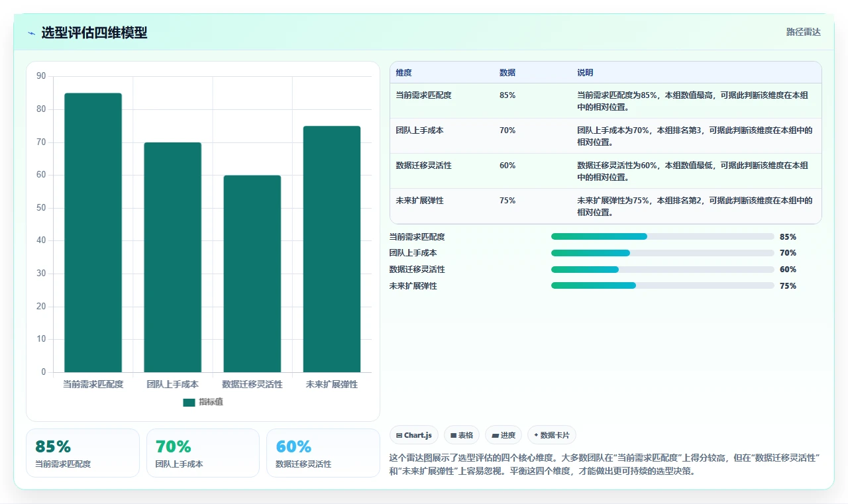Click the 数据 column header
The width and height of the screenshot is (848, 504).
tap(507, 73)
